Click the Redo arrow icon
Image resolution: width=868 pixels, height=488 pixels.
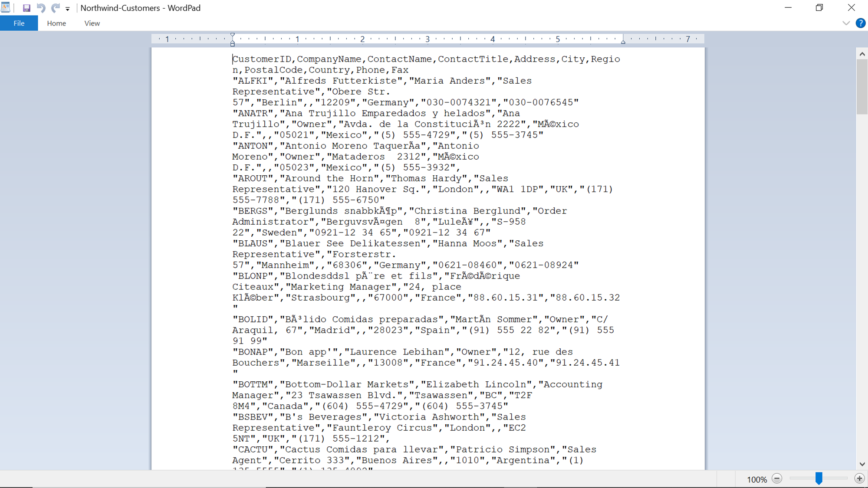(55, 8)
